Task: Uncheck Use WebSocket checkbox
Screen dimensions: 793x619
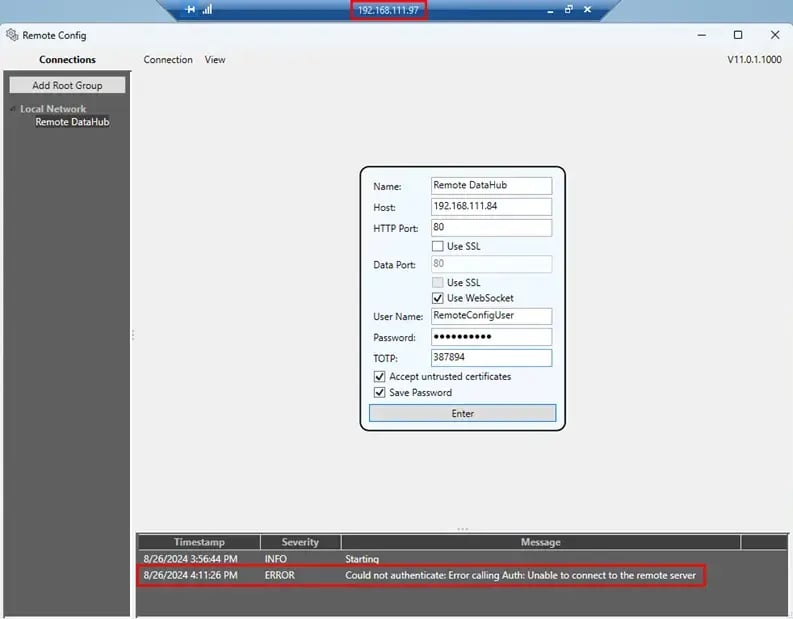Action: 438,298
